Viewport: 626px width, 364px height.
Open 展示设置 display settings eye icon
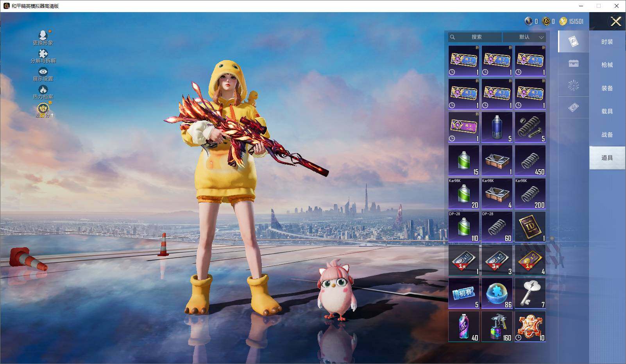coord(43,71)
